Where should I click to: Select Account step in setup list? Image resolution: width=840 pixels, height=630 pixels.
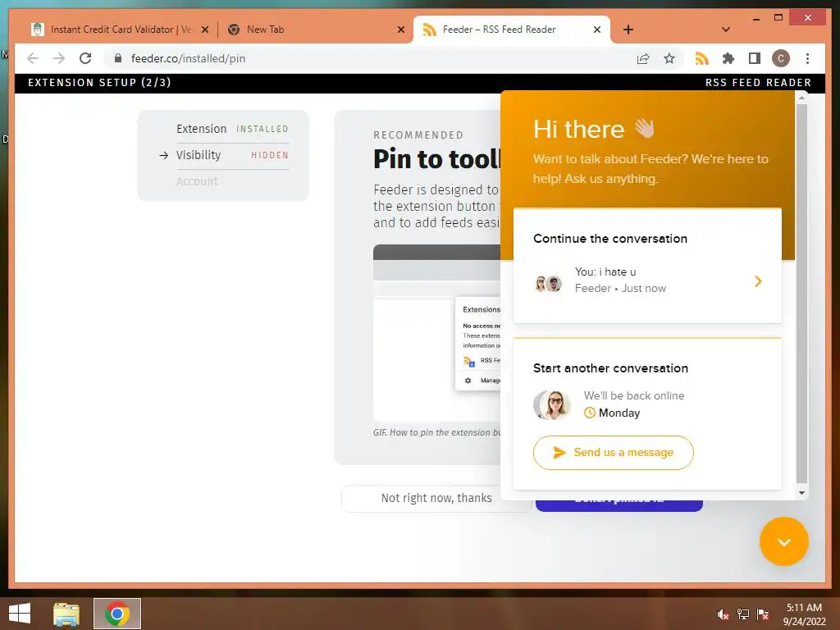coord(197,181)
